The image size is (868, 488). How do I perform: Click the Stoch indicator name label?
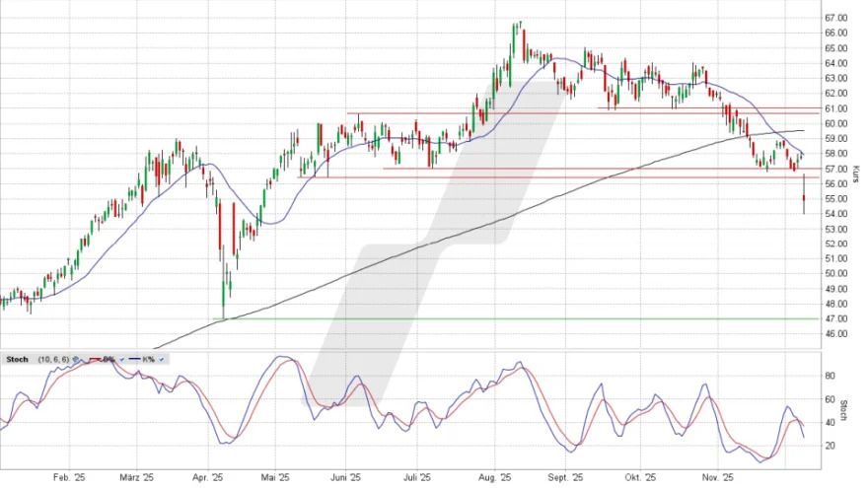17,359
